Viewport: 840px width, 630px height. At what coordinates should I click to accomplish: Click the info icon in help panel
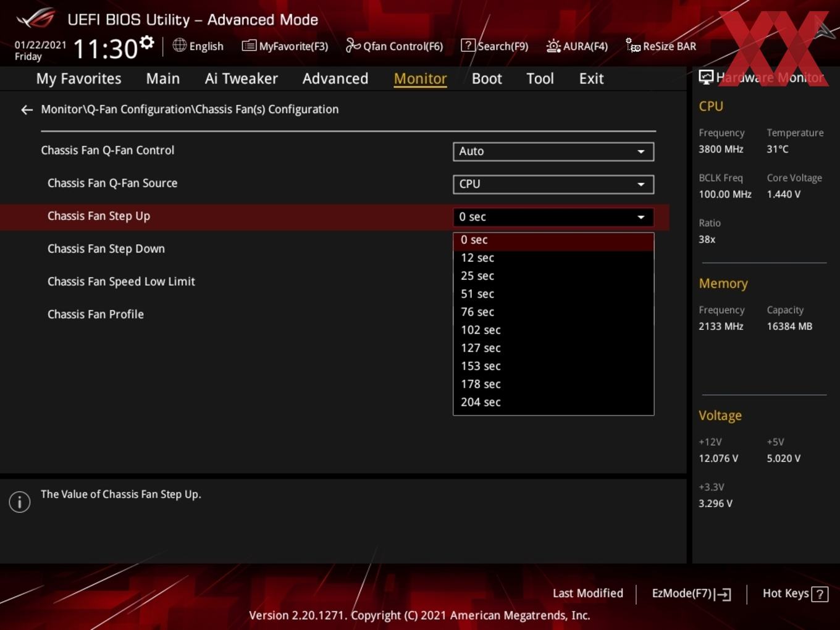[20, 502]
